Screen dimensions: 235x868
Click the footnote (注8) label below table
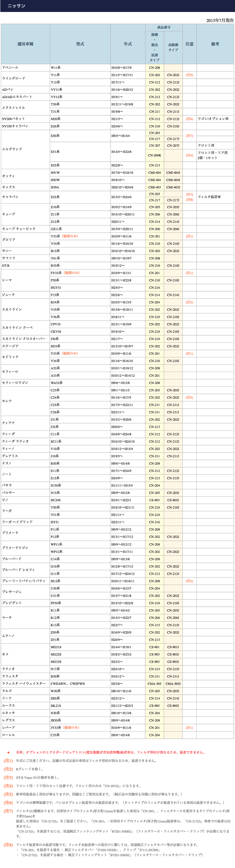(8, 845)
